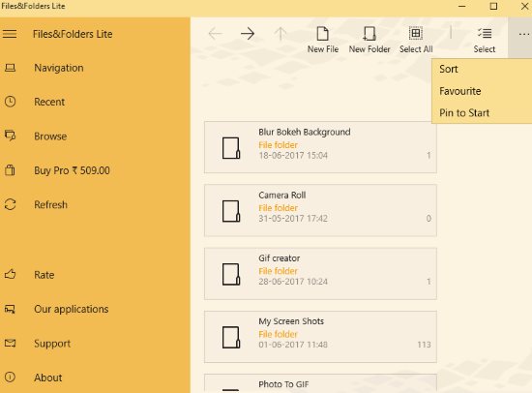Maximize the Files&Folders Lite window
Viewport: 532px width, 393px height.
click(x=493, y=6)
